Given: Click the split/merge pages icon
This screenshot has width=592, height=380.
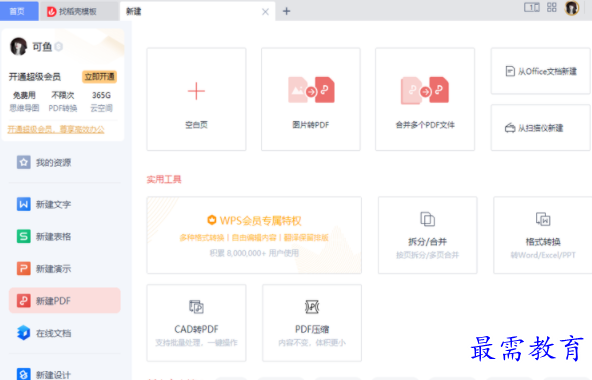Looking at the screenshot, I should (427, 219).
